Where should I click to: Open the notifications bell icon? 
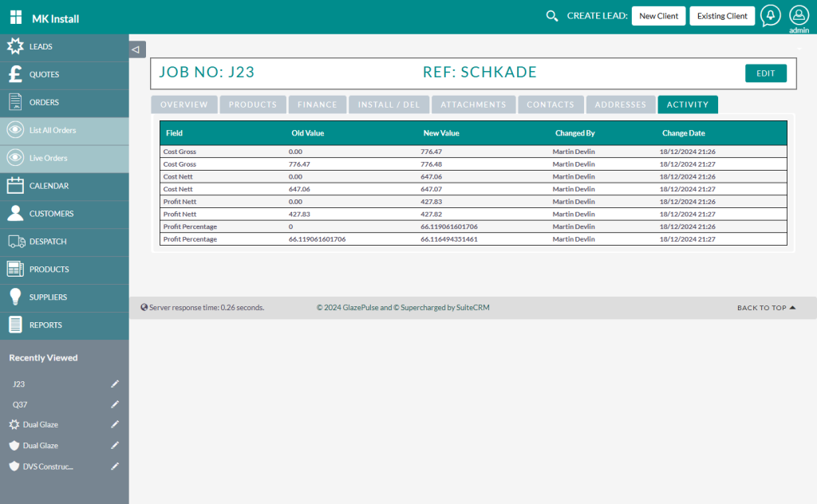coord(770,16)
